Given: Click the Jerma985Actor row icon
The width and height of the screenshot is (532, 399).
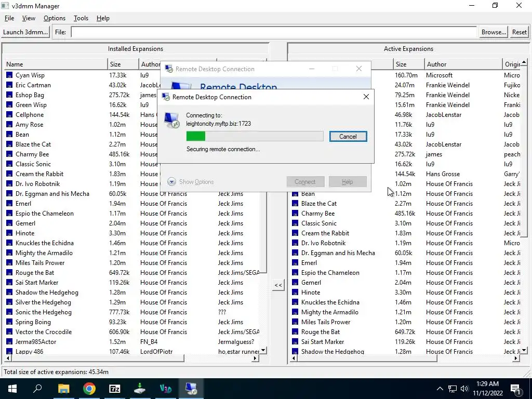Looking at the screenshot, I should click(x=9, y=342).
